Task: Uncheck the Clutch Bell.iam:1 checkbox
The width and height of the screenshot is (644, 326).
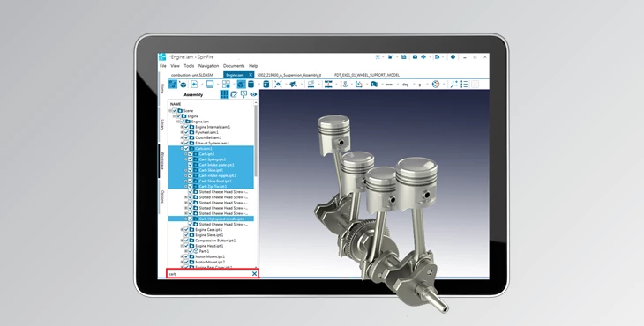Action: pos(186,137)
